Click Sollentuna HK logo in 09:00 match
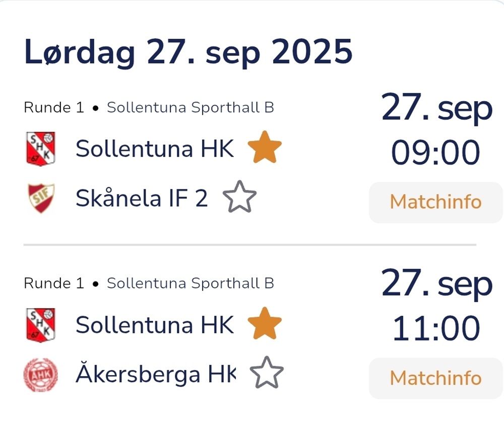This screenshot has height=438, width=504. 40,149
